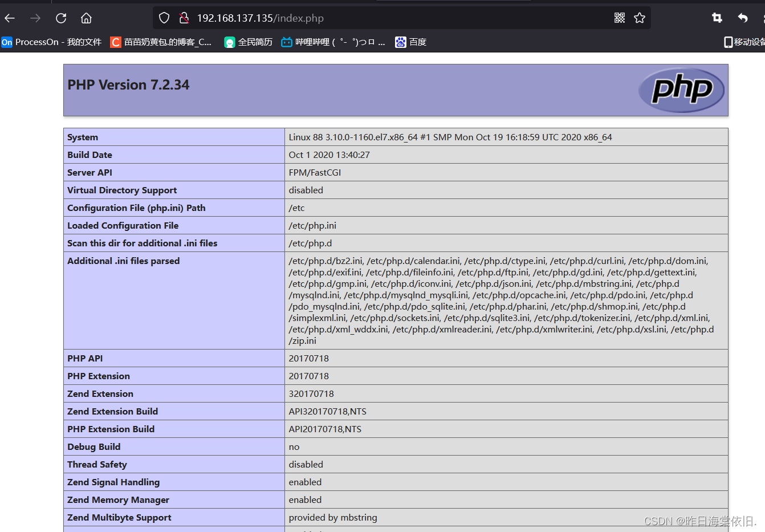This screenshot has width=765, height=532.
Task: Select the provided by mbstring value
Action: pyautogui.click(x=333, y=518)
